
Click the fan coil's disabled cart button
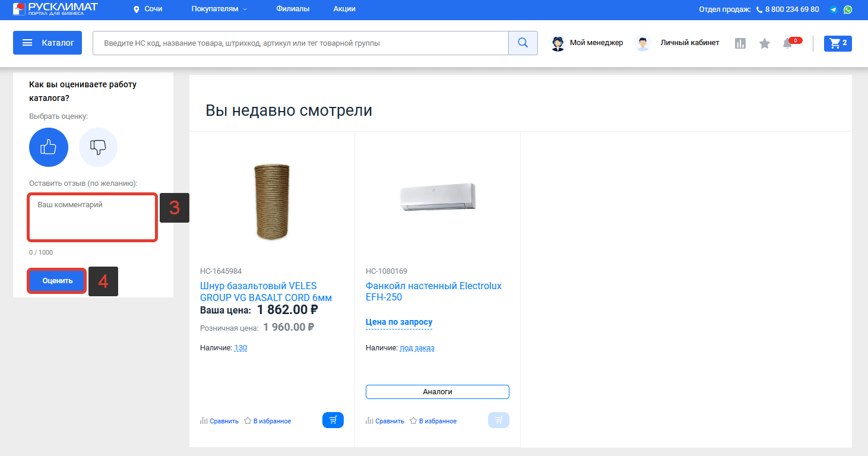tap(499, 420)
